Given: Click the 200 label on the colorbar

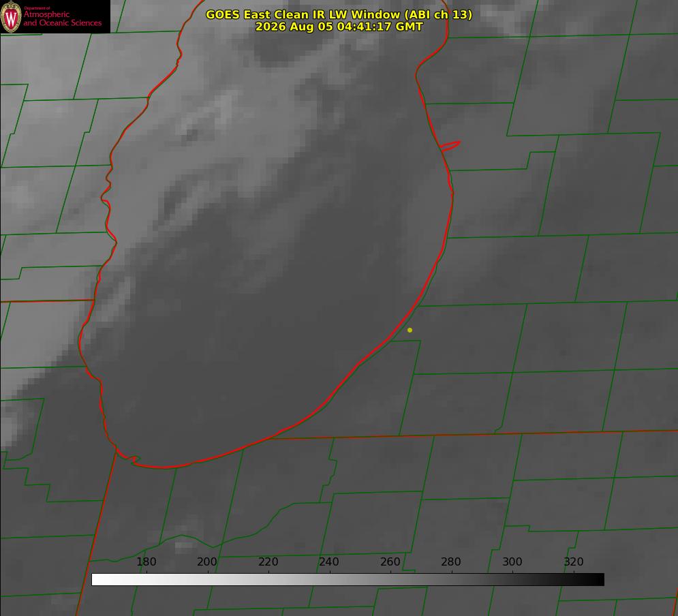Looking at the screenshot, I should pos(207,561).
